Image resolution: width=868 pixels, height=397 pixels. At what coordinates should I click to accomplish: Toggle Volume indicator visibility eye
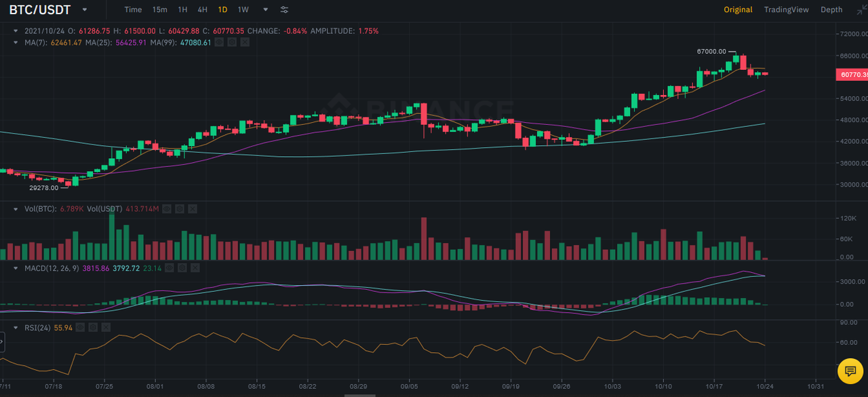[167, 209]
